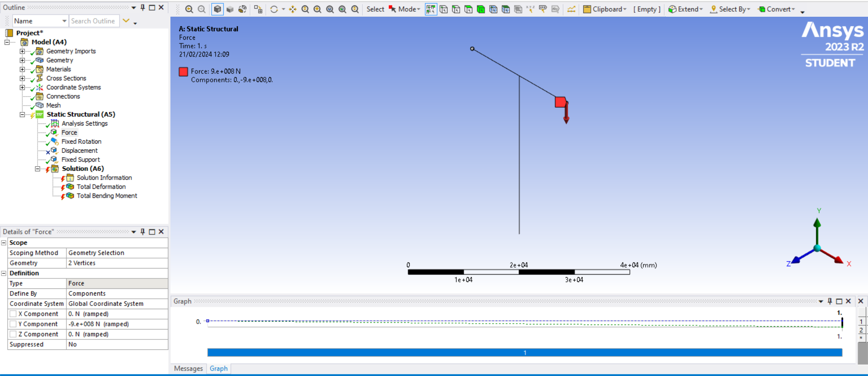Open the Convert dropdown button

[776, 9]
